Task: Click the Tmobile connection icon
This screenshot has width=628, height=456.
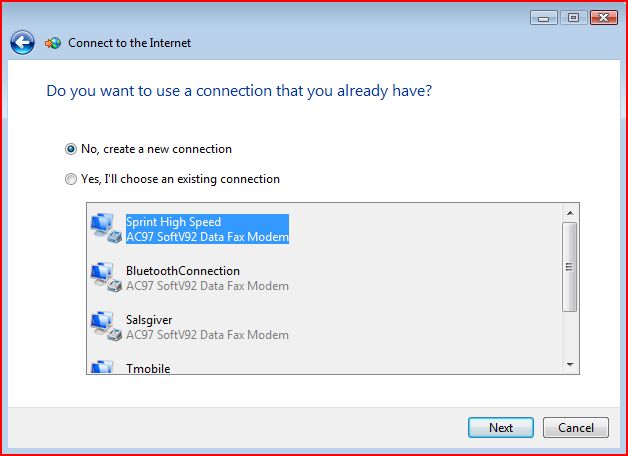Action: point(103,367)
